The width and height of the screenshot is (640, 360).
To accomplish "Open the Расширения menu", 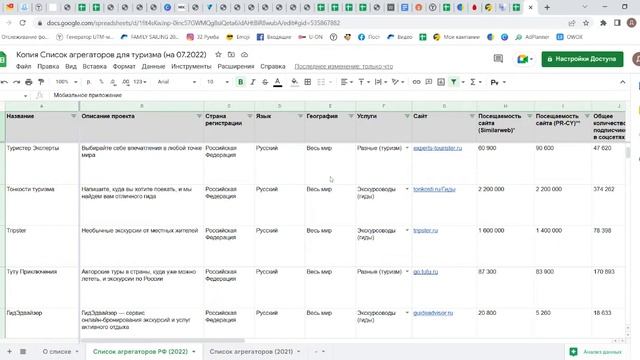I will pyautogui.click(x=236, y=66).
